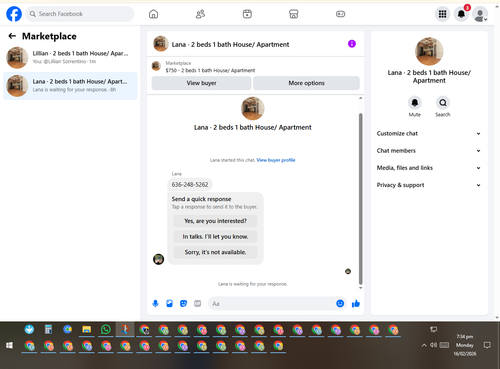Open the Gaming icon in top bar
This screenshot has height=369, width=500.
pyautogui.click(x=340, y=14)
